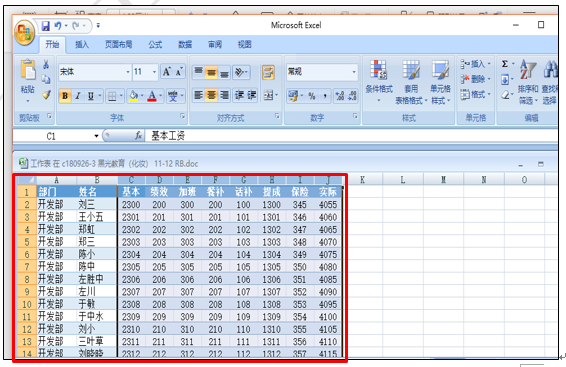566x367 pixels.
Task: Select row 5 header
Action: tap(27, 242)
